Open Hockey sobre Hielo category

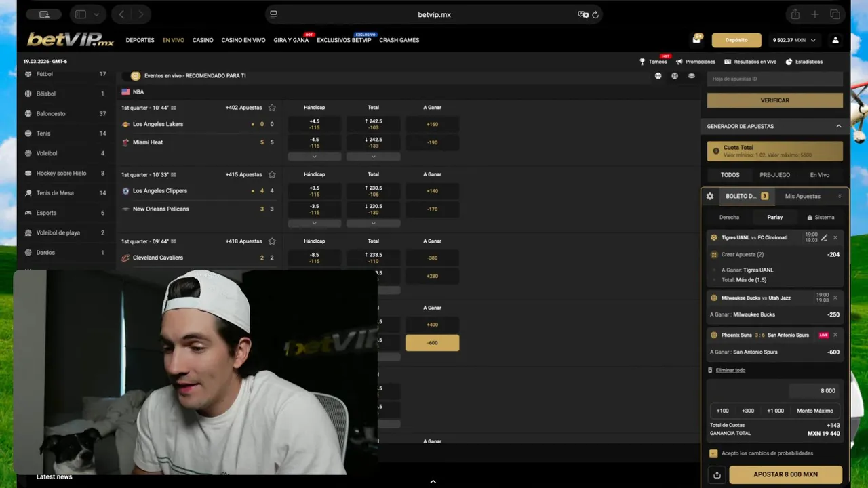[66, 173]
